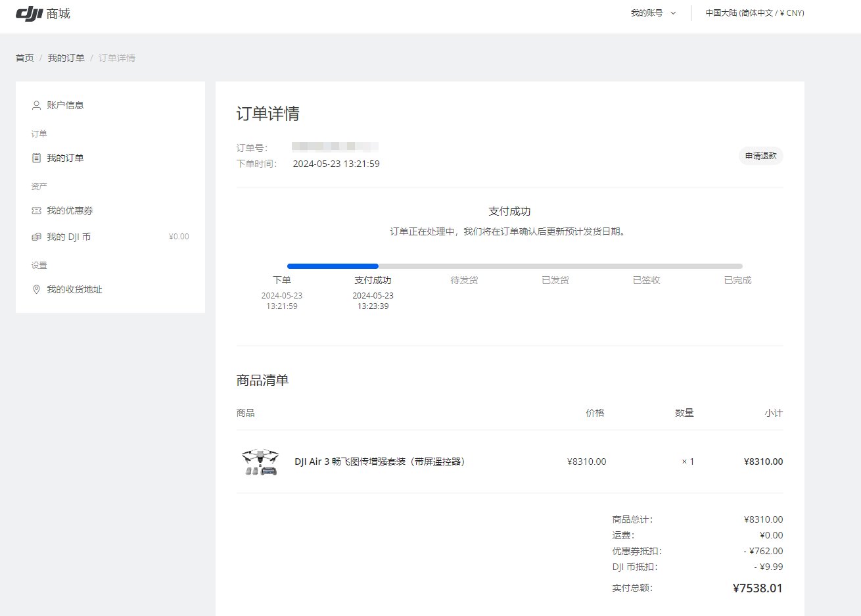Screen dimensions: 861x616
Task: Click the 待发货 progress step
Action: pyautogui.click(x=464, y=280)
